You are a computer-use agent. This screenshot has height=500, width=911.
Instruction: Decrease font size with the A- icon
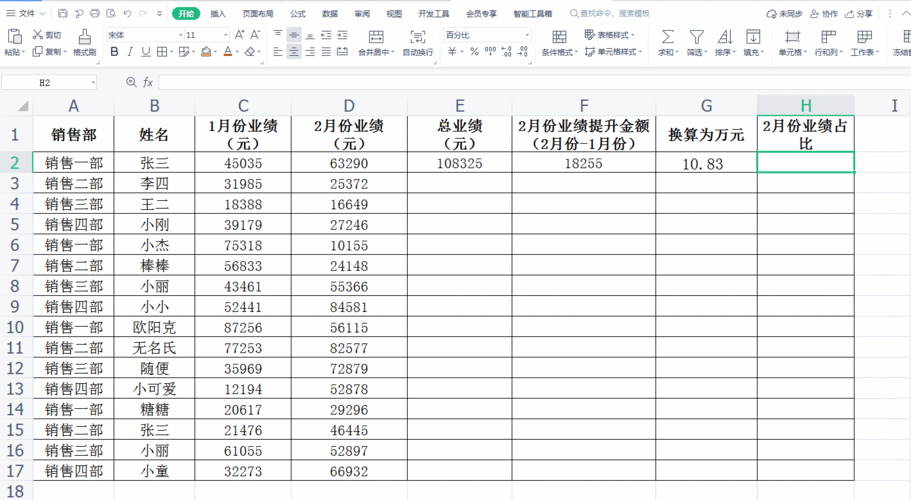coord(255,35)
